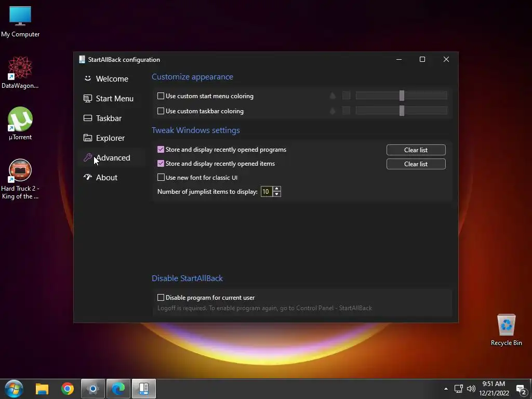Close the StartAllBack configuration window

coord(446,59)
